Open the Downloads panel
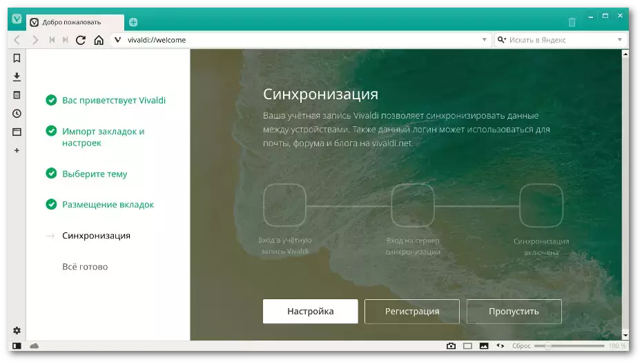Image resolution: width=642 pixels, height=364 pixels. tap(17, 77)
